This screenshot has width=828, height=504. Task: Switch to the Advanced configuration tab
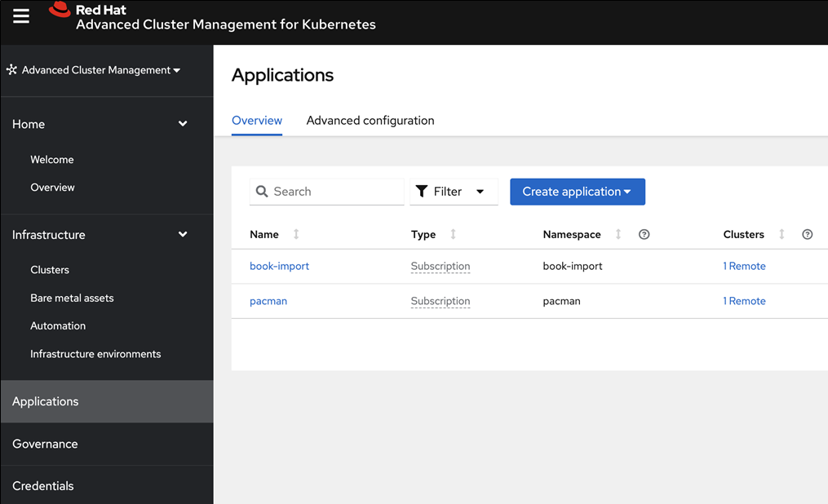tap(370, 121)
